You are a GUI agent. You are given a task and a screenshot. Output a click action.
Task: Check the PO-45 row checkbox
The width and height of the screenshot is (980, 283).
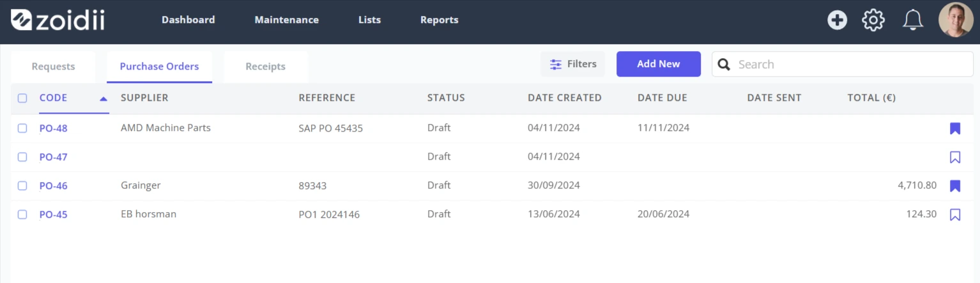click(22, 215)
